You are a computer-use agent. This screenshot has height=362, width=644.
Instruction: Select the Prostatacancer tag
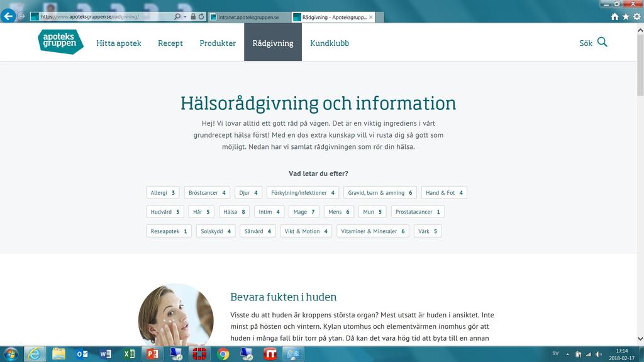[418, 212]
